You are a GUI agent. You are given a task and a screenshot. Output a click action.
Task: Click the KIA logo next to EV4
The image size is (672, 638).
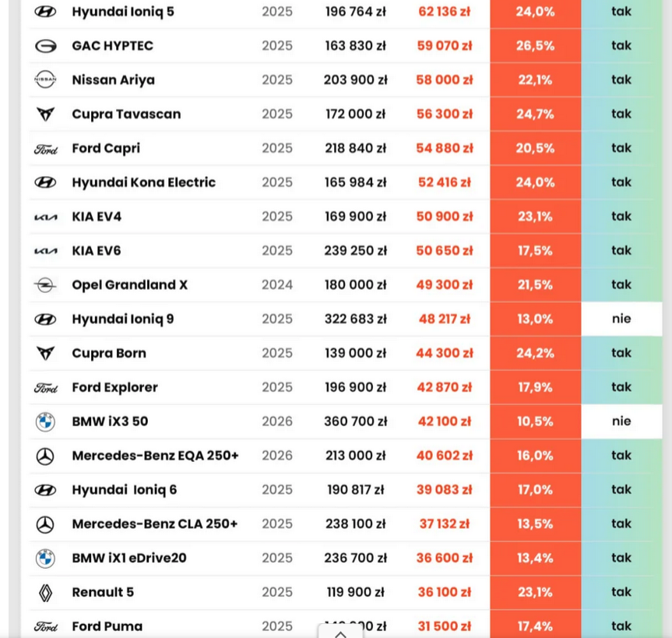(x=45, y=217)
